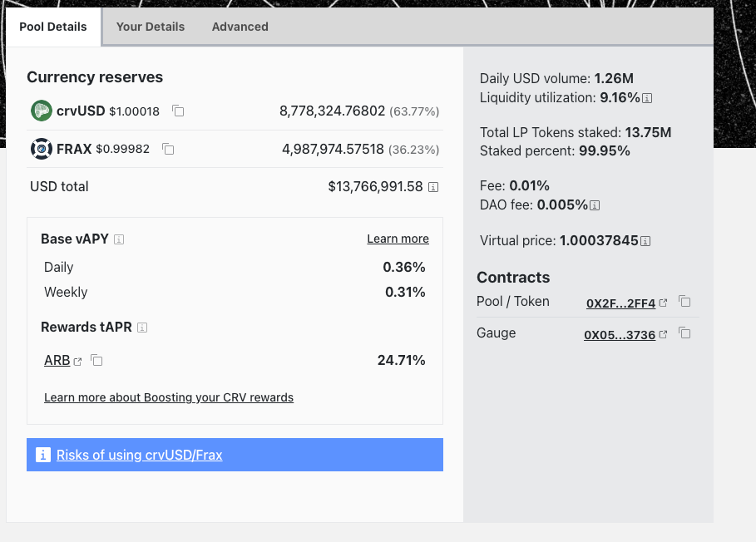Show Virtual price info icon

[x=645, y=241]
